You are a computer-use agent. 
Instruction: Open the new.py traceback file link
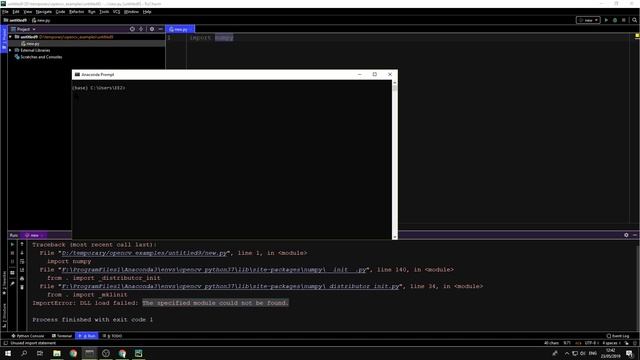point(144,253)
